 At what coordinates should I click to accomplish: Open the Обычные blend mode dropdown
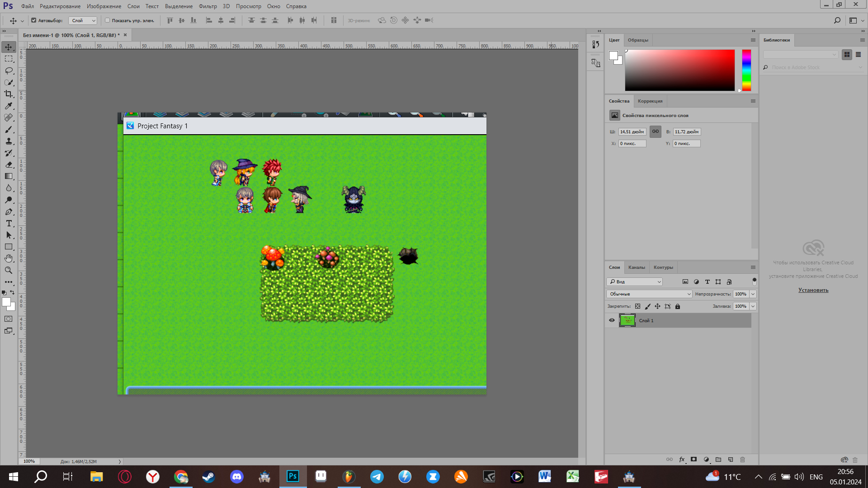(x=649, y=294)
